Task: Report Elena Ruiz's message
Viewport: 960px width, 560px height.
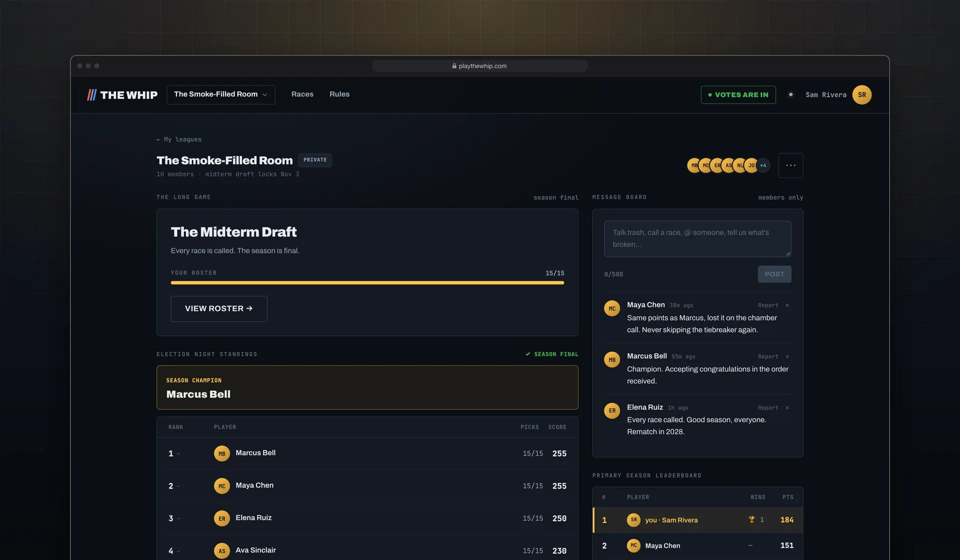Action: pos(768,408)
